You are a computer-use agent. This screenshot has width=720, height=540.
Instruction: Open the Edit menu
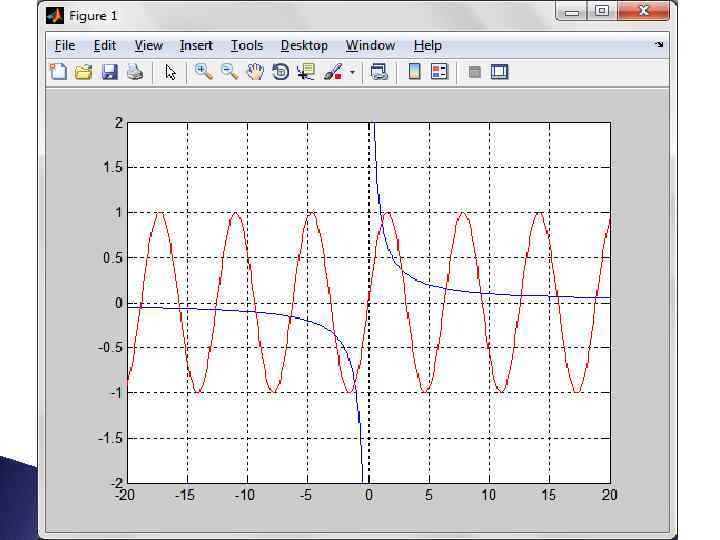pyautogui.click(x=105, y=45)
